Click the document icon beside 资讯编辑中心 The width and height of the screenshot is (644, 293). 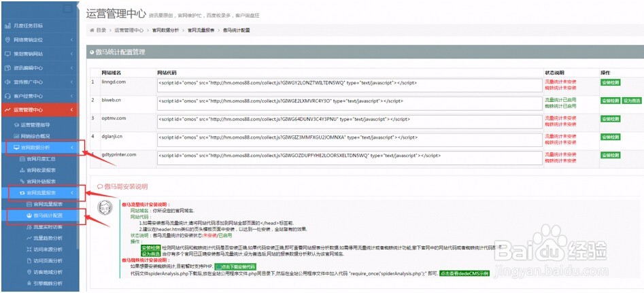[7, 68]
